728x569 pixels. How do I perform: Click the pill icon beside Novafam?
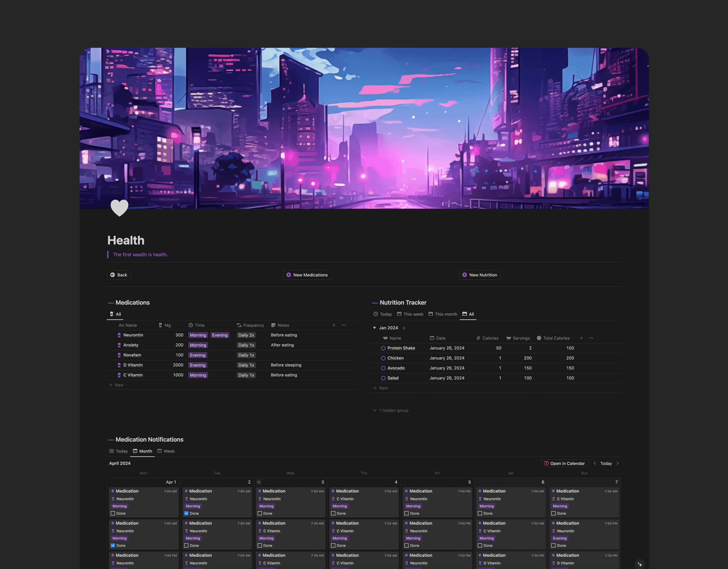[119, 355]
